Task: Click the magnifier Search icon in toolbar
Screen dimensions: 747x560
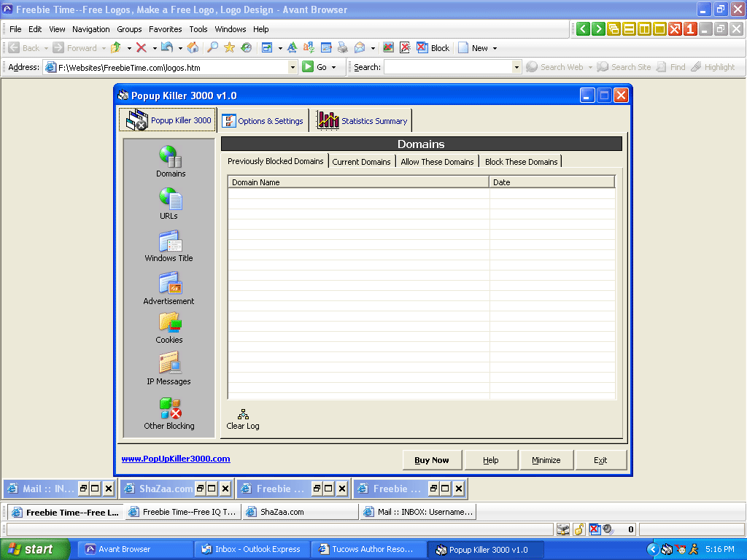Action: (212, 47)
